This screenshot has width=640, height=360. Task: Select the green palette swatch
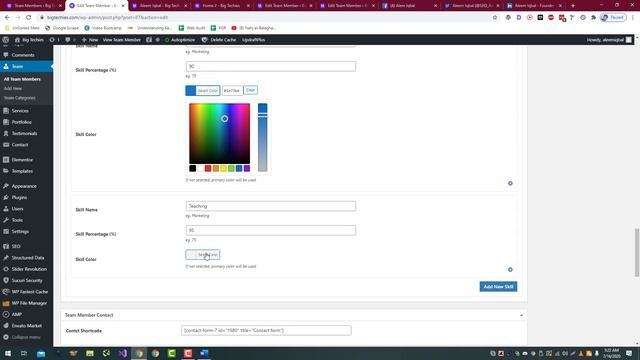[x=231, y=168]
